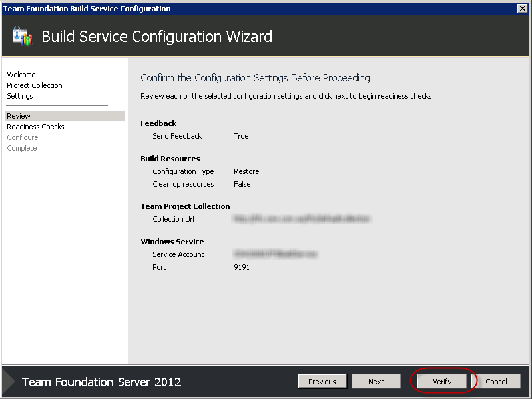Image resolution: width=532 pixels, height=399 pixels.
Task: Click the Service Account label
Action: pos(178,254)
